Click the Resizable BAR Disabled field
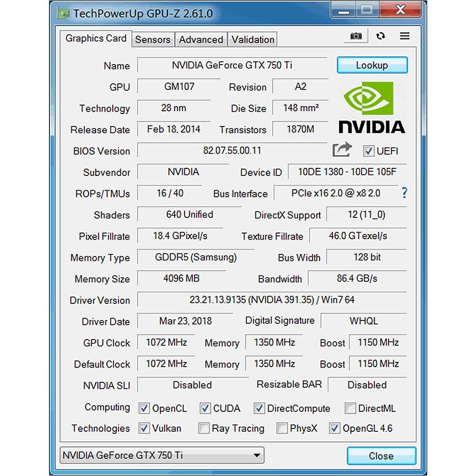Screen dimensions: 476x476 367,385
